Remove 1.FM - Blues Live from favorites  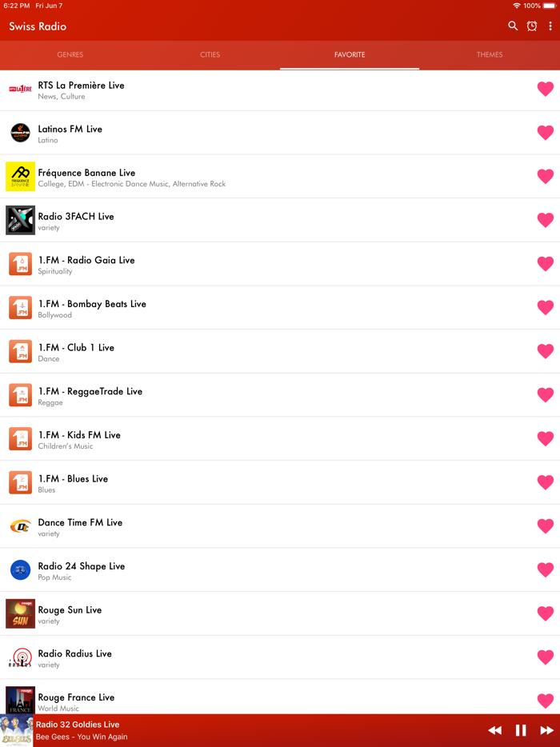[x=546, y=482]
